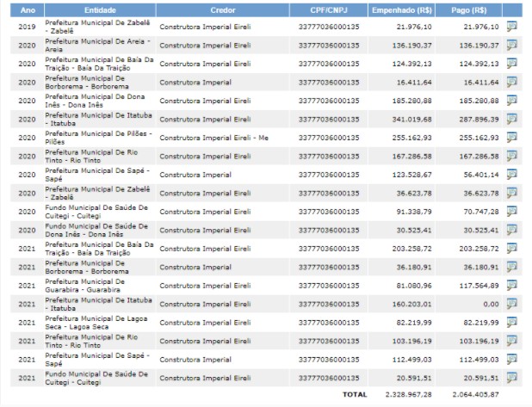Select year 2019 in first row
This screenshot has height=407, width=532.
coord(27,27)
